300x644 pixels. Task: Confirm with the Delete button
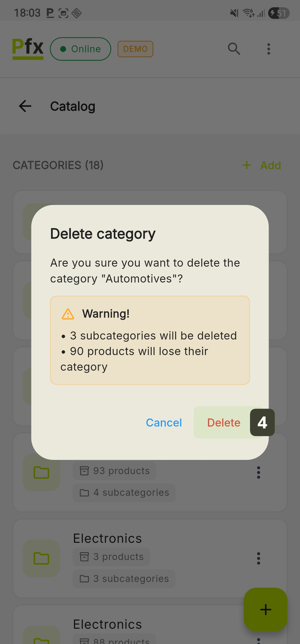(x=224, y=423)
